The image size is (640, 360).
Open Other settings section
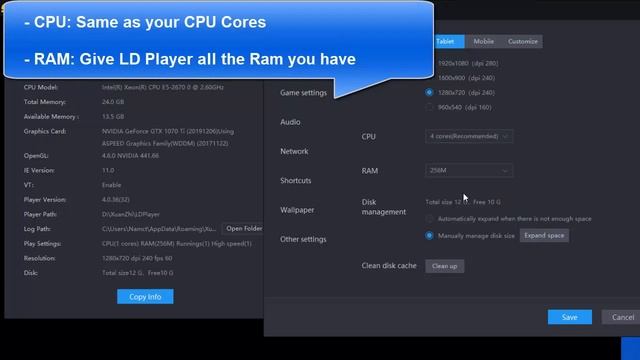tap(303, 239)
